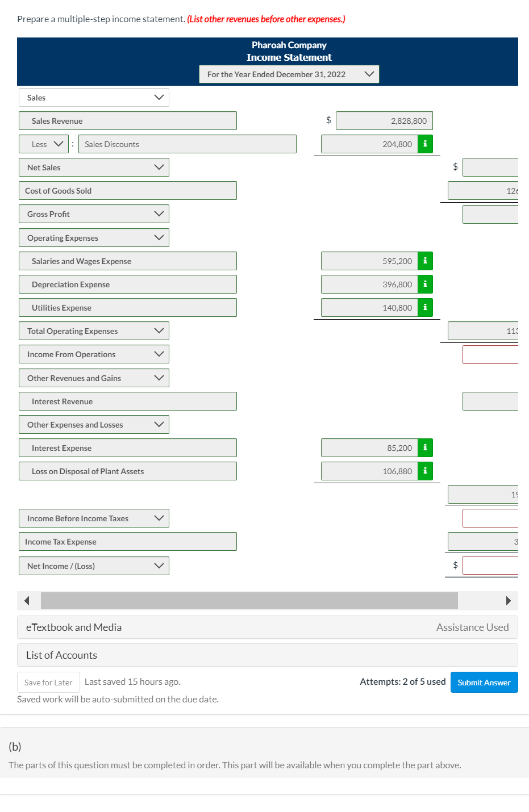
Task: Click info icon beside Depreciation Expense amount
Action: [x=425, y=284]
